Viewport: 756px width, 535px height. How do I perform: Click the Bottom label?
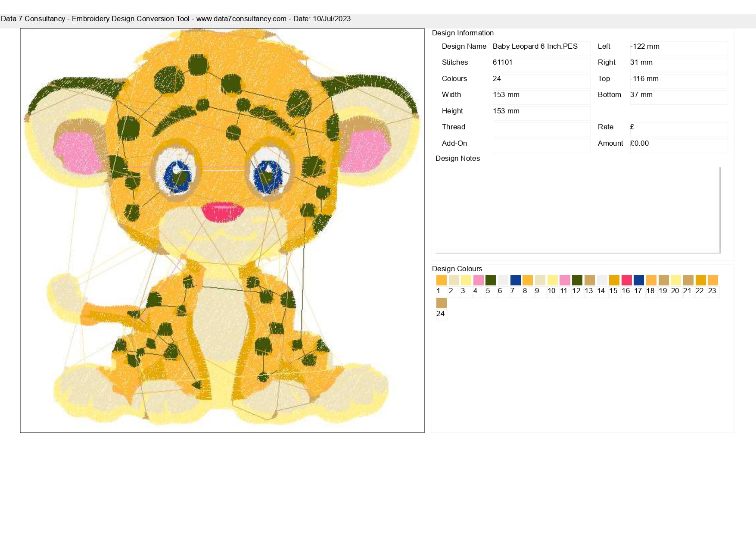610,94
